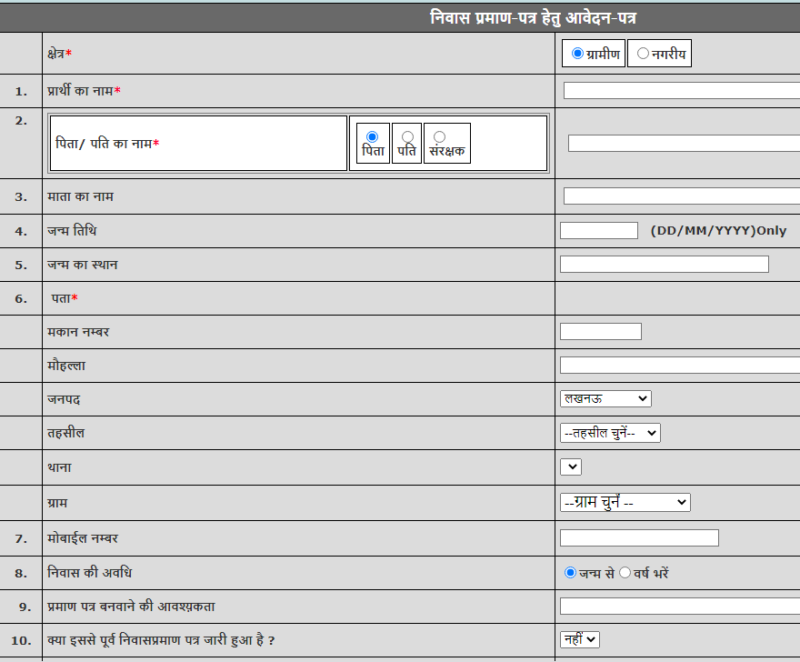Select the नगरीय area radio button
Image resolution: width=800 pixels, height=662 pixels.
coord(642,53)
